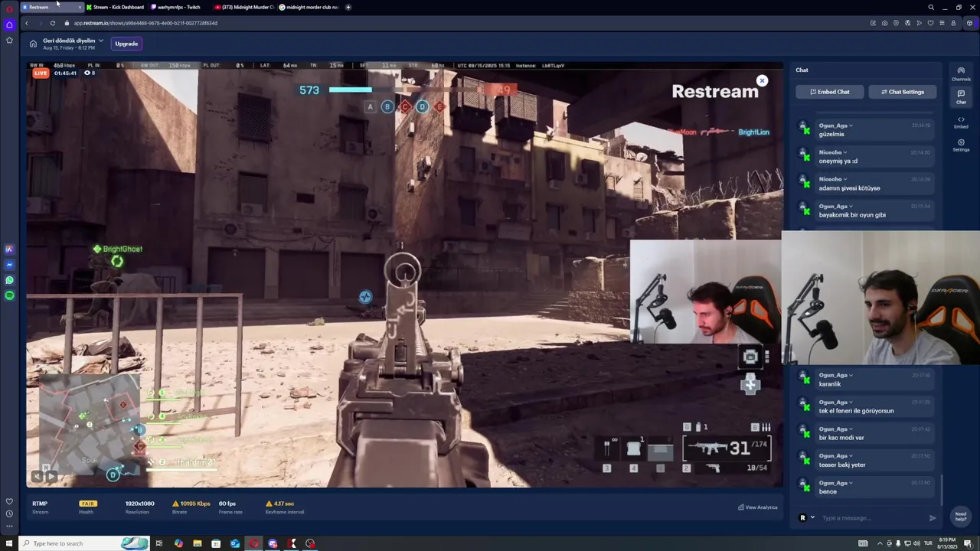
Task: Open View Analytics
Action: [x=758, y=507]
